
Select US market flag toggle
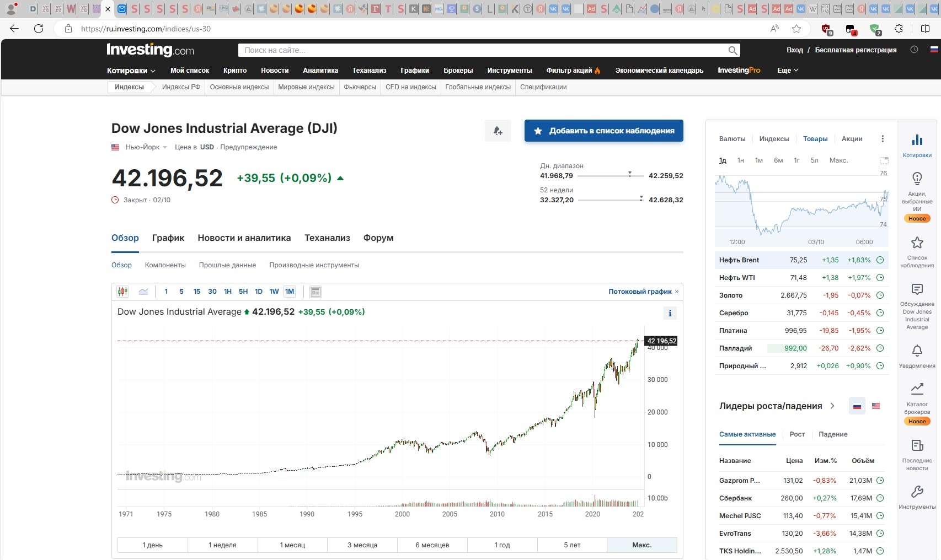pyautogui.click(x=876, y=406)
